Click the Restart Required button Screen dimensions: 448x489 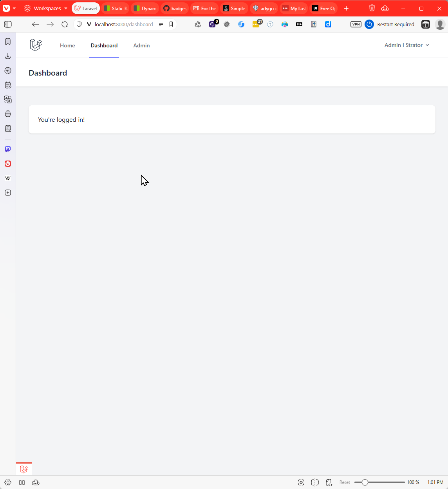pyautogui.click(x=390, y=24)
